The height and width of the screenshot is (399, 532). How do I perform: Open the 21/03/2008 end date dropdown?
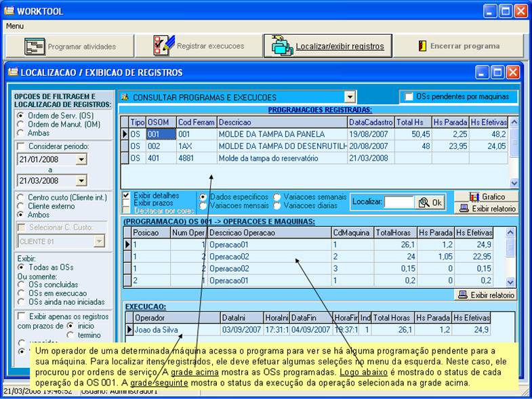81,180
